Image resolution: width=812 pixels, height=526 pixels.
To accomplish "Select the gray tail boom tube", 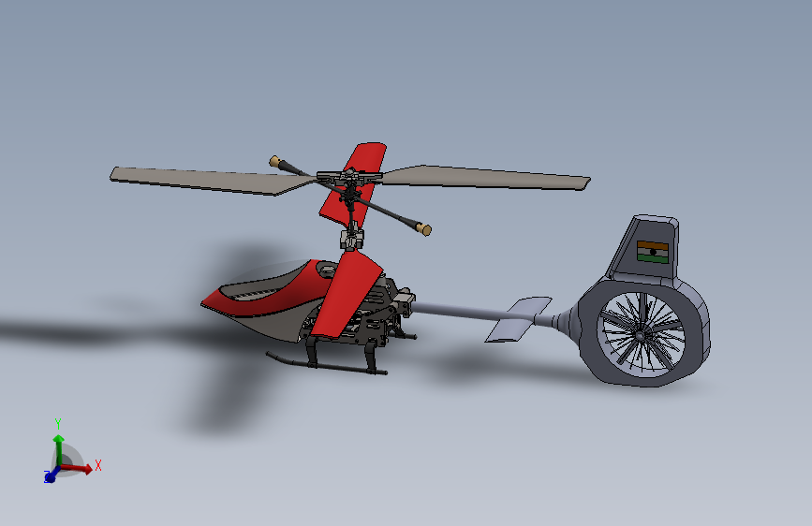I will tap(461, 313).
